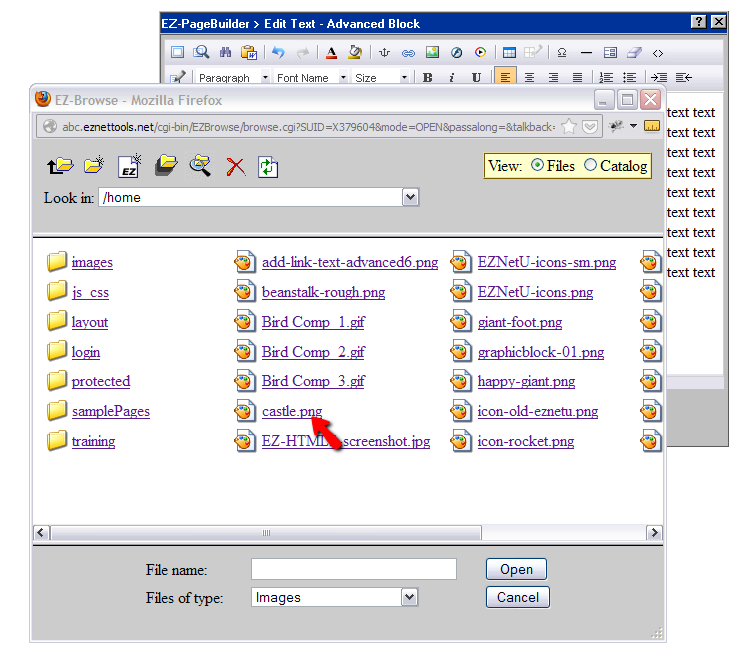
Task: Expand the Look in /home dropdown
Action: tap(410, 198)
